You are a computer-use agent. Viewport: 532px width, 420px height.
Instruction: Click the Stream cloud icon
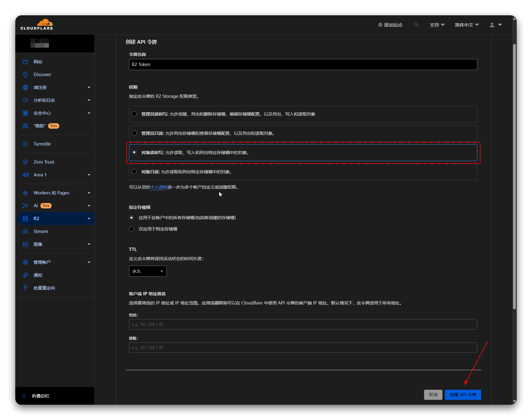click(x=25, y=231)
